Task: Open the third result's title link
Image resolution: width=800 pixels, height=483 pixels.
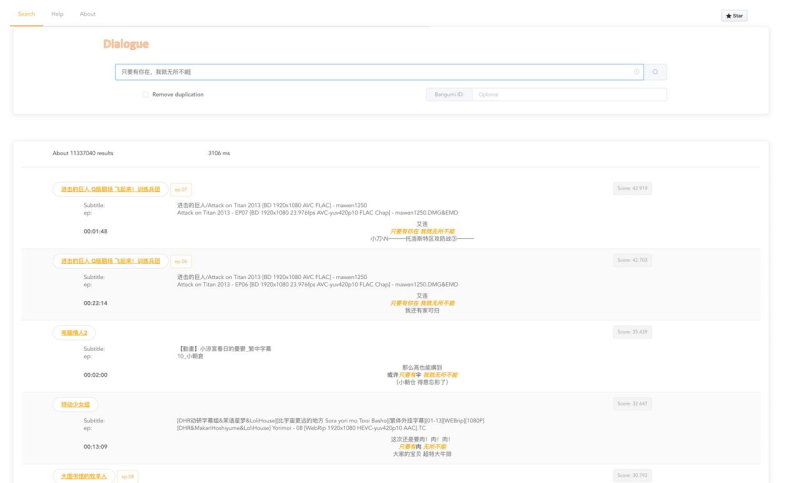Action: (74, 333)
